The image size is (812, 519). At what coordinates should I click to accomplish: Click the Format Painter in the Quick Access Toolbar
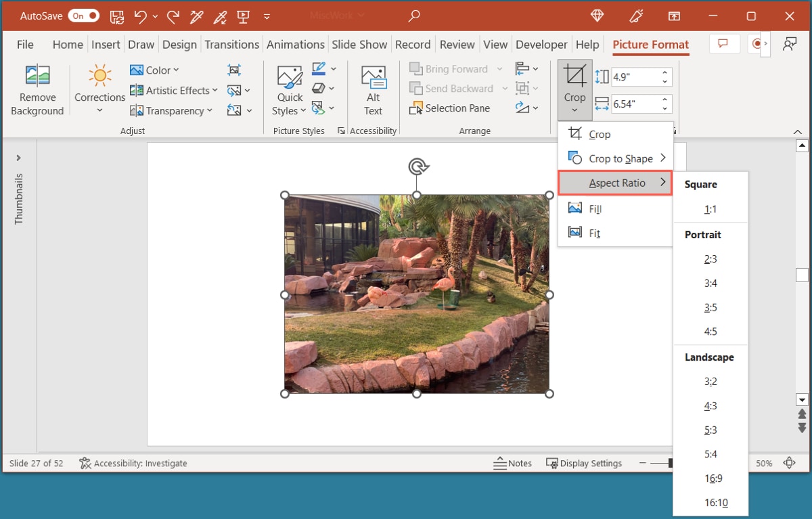tap(196, 16)
